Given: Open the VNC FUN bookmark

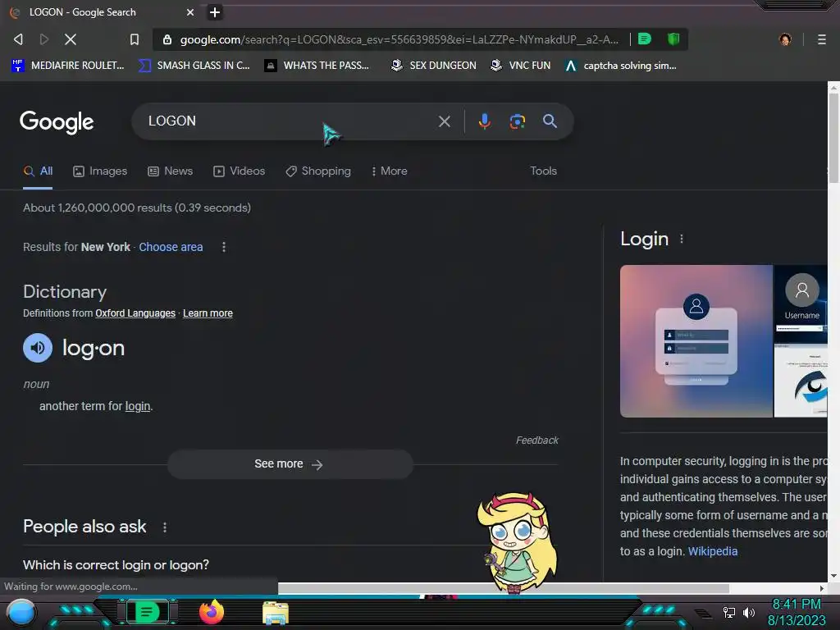Looking at the screenshot, I should point(520,66).
